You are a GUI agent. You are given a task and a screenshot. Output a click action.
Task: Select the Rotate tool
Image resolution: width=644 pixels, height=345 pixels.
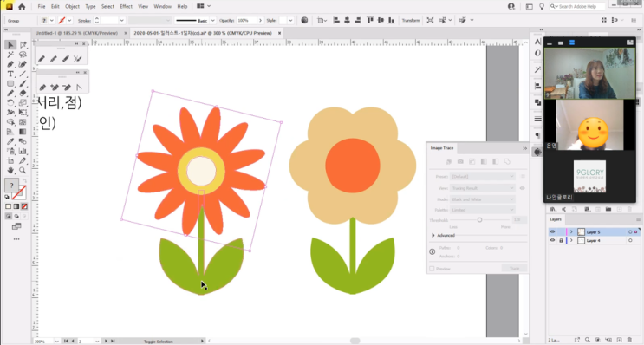point(10,102)
